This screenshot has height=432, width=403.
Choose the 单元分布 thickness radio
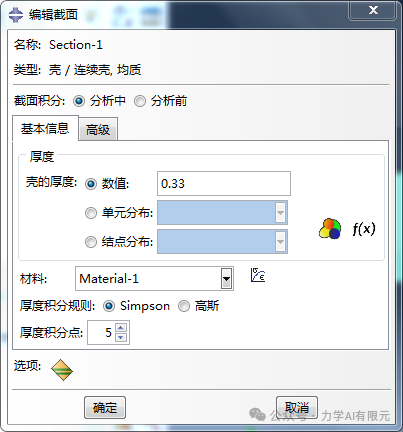coord(91,213)
